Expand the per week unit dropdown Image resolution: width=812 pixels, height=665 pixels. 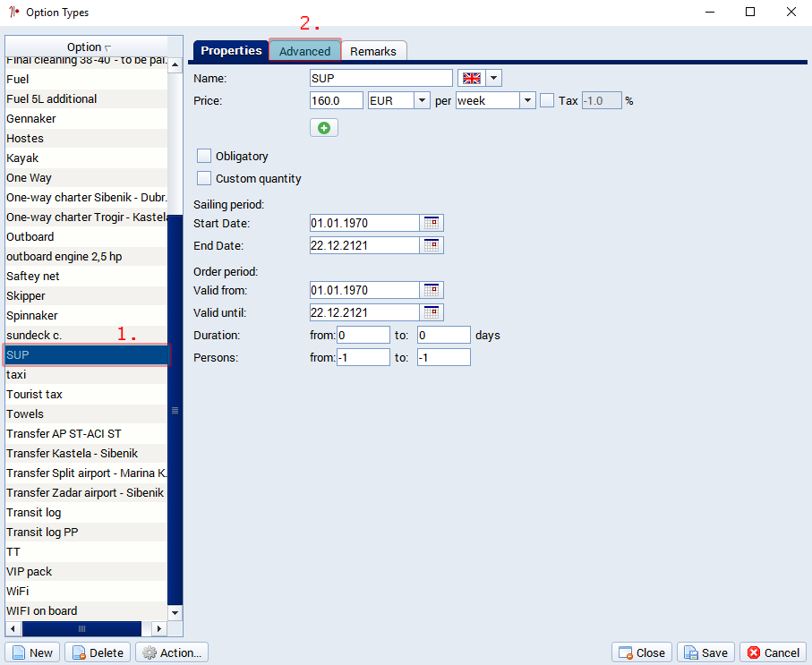pyautogui.click(x=527, y=100)
